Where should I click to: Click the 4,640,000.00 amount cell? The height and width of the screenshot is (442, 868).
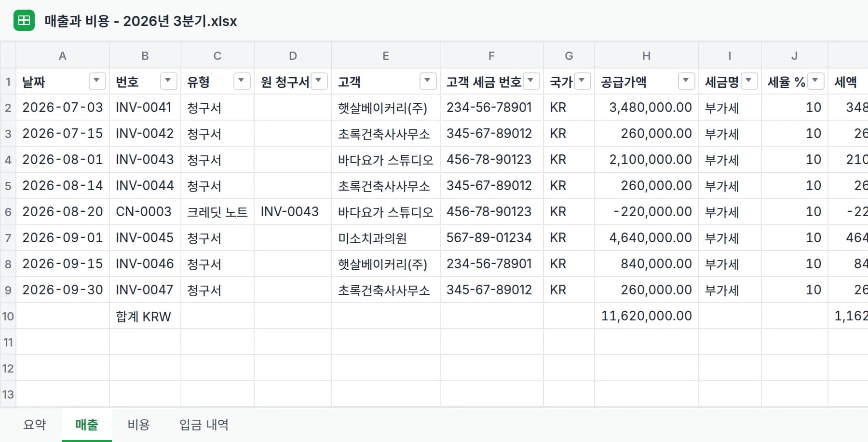pyautogui.click(x=647, y=238)
